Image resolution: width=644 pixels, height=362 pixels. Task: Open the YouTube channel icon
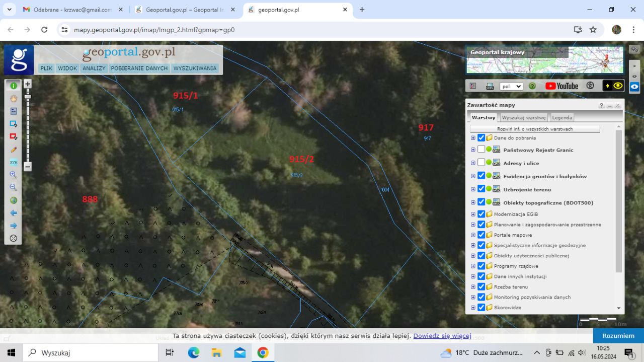click(x=562, y=86)
